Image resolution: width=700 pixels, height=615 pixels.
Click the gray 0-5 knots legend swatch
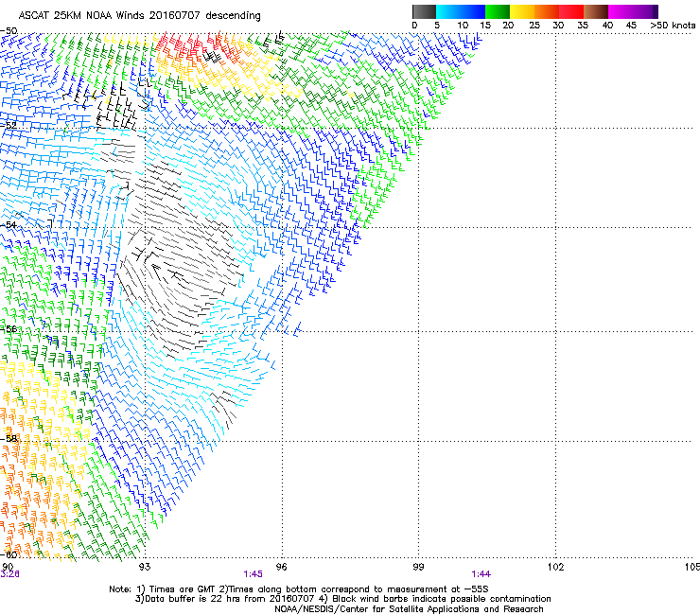[x=424, y=11]
